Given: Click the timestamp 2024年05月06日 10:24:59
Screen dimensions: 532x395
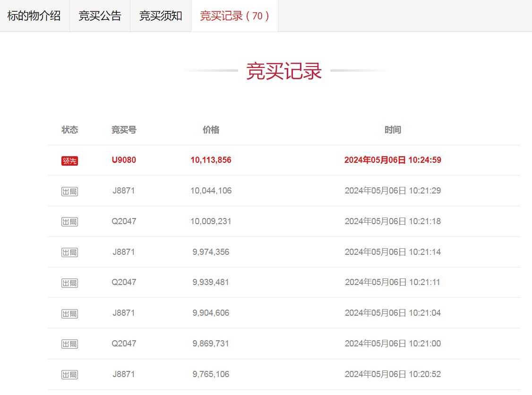Looking at the screenshot, I should tap(393, 160).
